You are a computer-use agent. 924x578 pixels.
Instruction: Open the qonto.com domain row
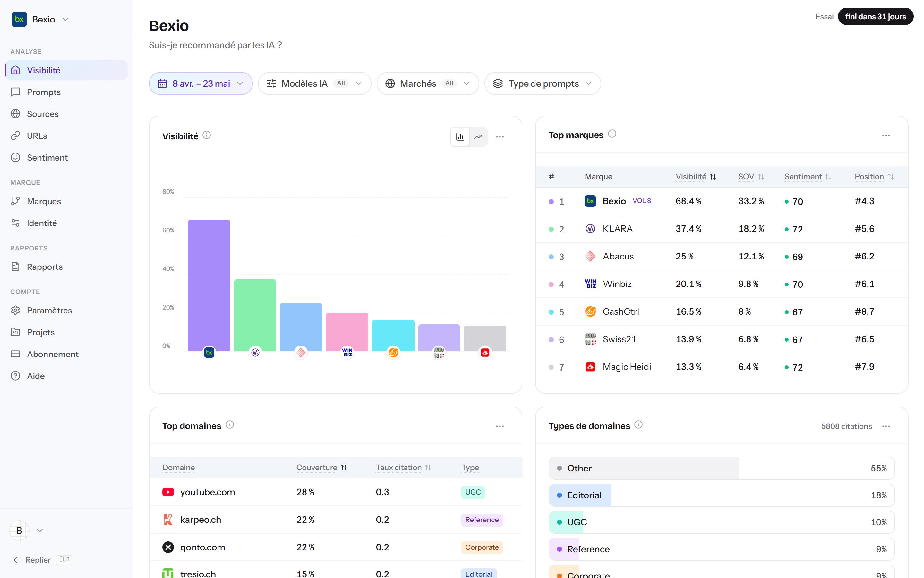click(x=335, y=547)
